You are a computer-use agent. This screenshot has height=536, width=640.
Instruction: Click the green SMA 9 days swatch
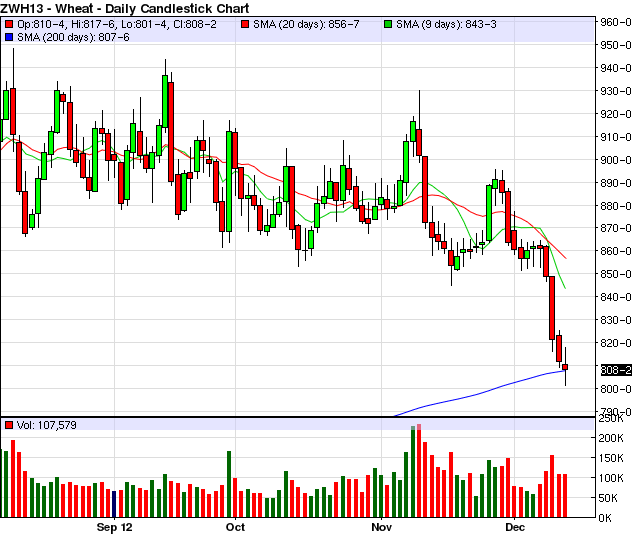coord(388,24)
